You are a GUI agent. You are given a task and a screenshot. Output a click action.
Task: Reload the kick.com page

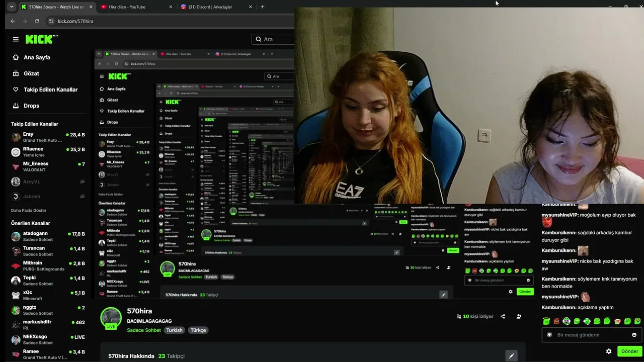(37, 21)
